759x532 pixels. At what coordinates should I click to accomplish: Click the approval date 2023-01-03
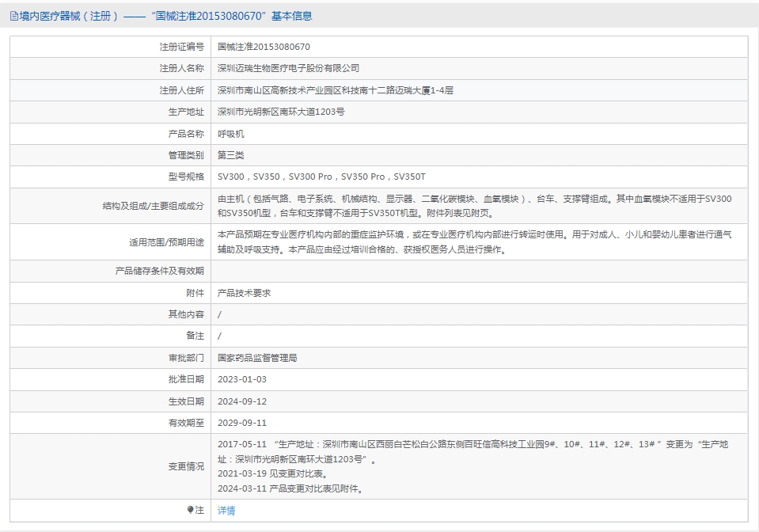point(242,379)
